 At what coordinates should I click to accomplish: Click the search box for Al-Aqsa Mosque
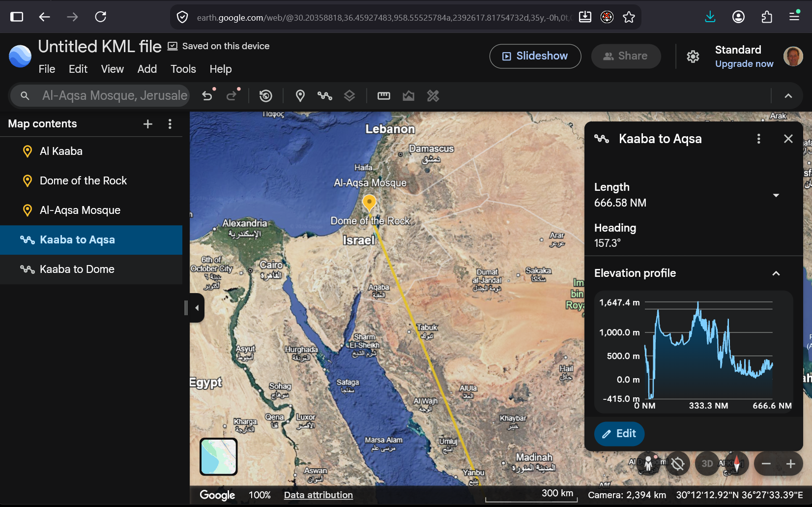pyautogui.click(x=100, y=95)
